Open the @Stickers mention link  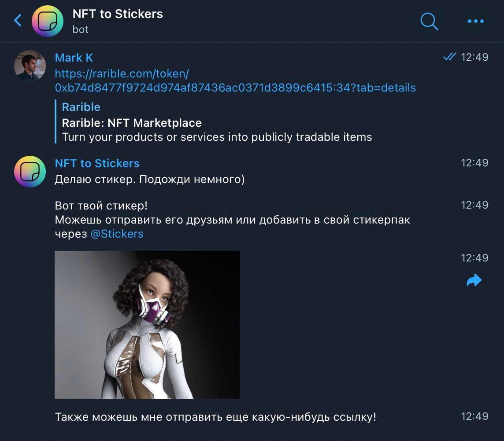coord(117,234)
